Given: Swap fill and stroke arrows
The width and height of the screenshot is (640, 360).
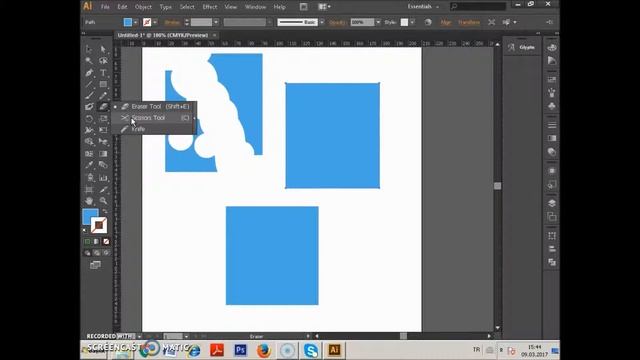Looking at the screenshot, I should click(x=105, y=211).
